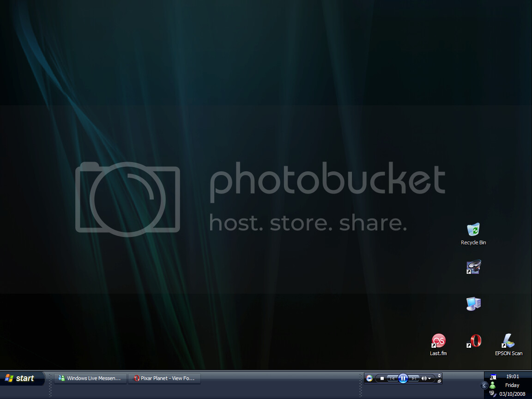Open the Start menu

(x=21, y=378)
